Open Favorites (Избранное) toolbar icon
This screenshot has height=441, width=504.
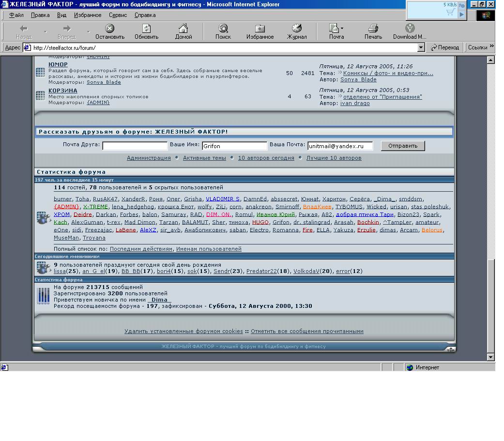tap(260, 29)
